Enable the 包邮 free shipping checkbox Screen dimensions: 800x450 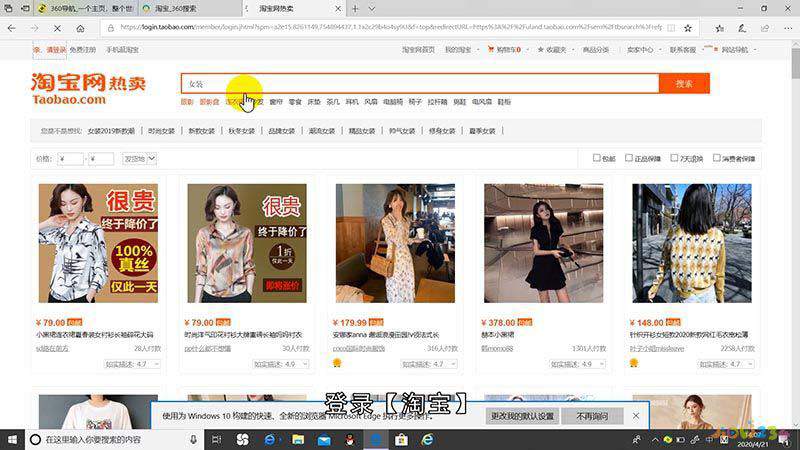pyautogui.click(x=596, y=158)
